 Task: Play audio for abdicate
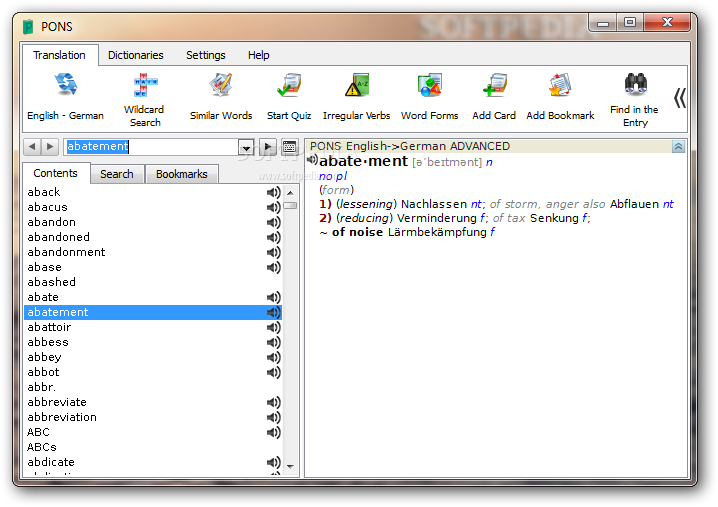(x=273, y=463)
